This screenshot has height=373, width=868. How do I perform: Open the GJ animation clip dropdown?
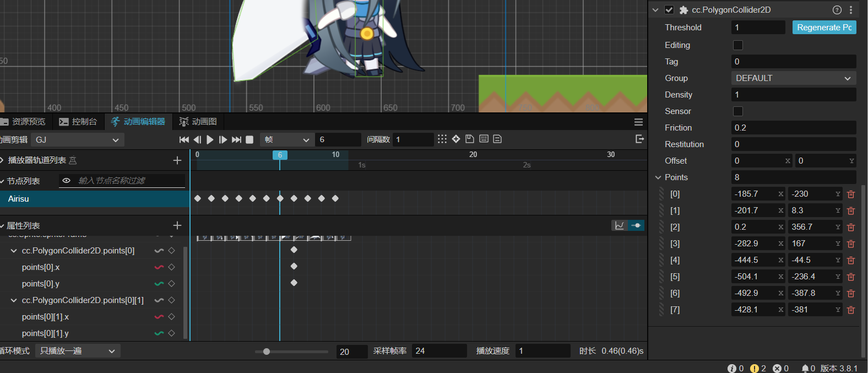(78, 140)
